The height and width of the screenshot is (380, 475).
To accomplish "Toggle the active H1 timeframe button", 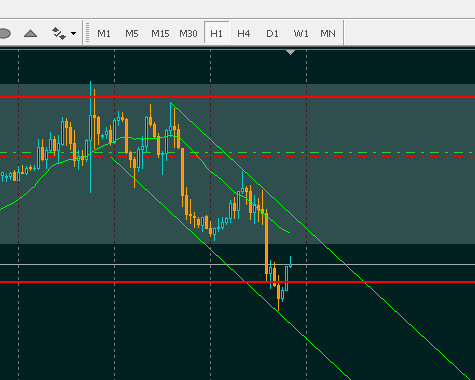I will pyautogui.click(x=217, y=33).
